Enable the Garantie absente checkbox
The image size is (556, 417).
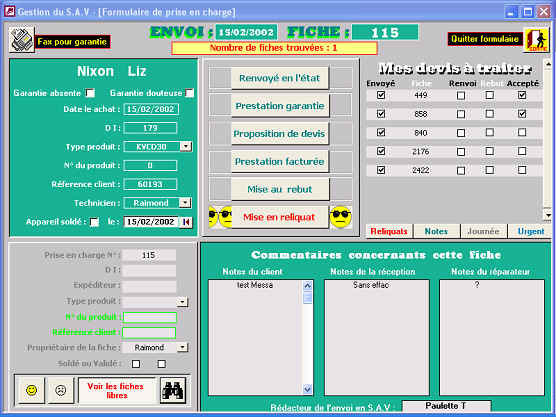90,93
